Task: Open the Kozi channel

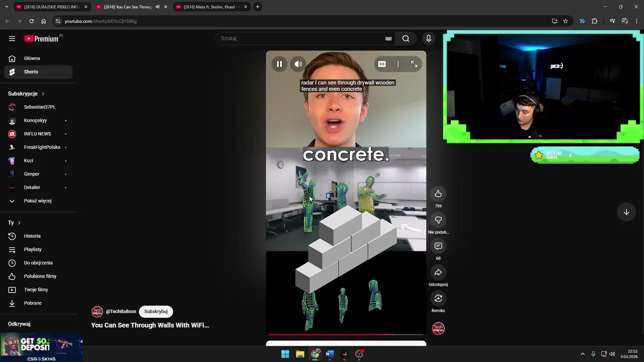Action: coord(38,160)
